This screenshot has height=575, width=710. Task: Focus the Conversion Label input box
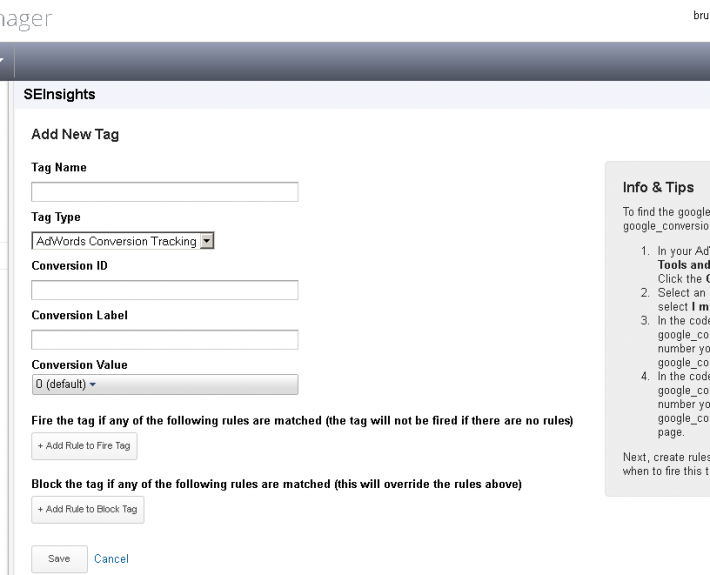[x=165, y=339]
